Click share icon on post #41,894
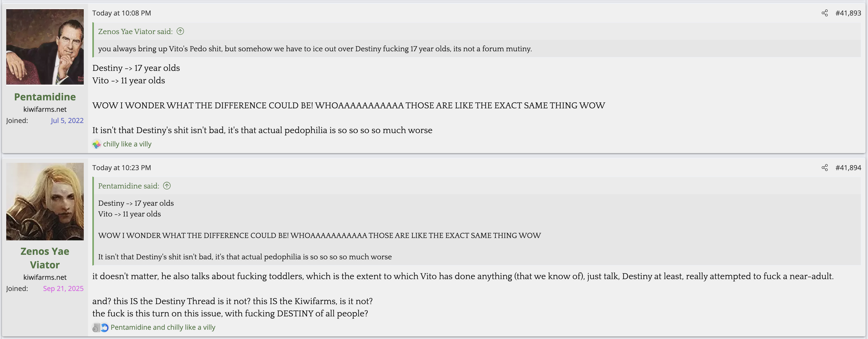The width and height of the screenshot is (868, 339). (825, 168)
